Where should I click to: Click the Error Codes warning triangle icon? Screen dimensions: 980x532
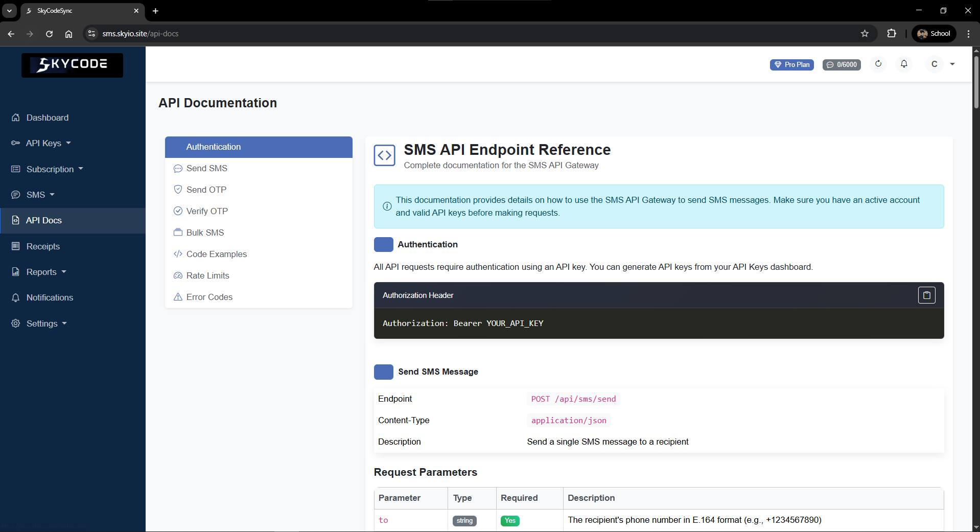click(178, 297)
